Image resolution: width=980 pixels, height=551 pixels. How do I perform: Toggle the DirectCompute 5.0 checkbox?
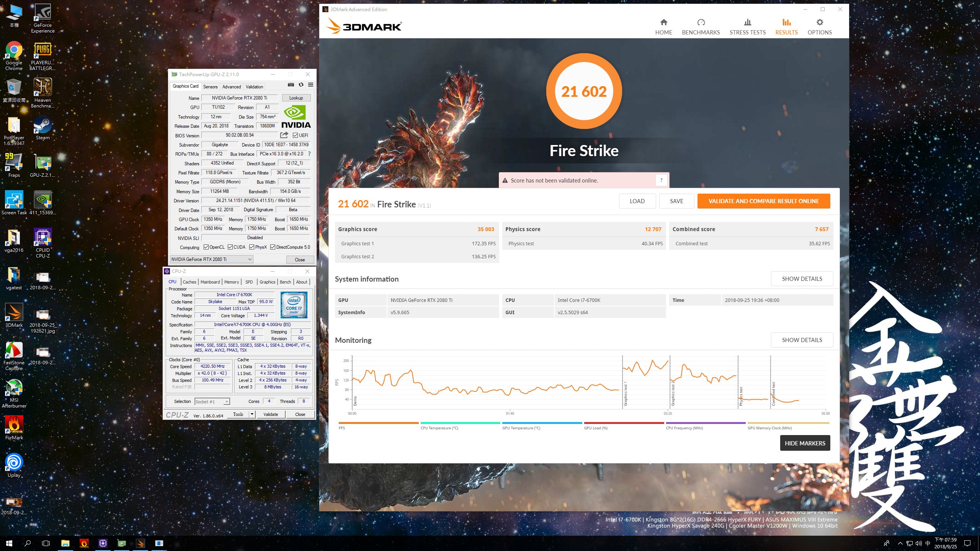pyautogui.click(x=273, y=247)
